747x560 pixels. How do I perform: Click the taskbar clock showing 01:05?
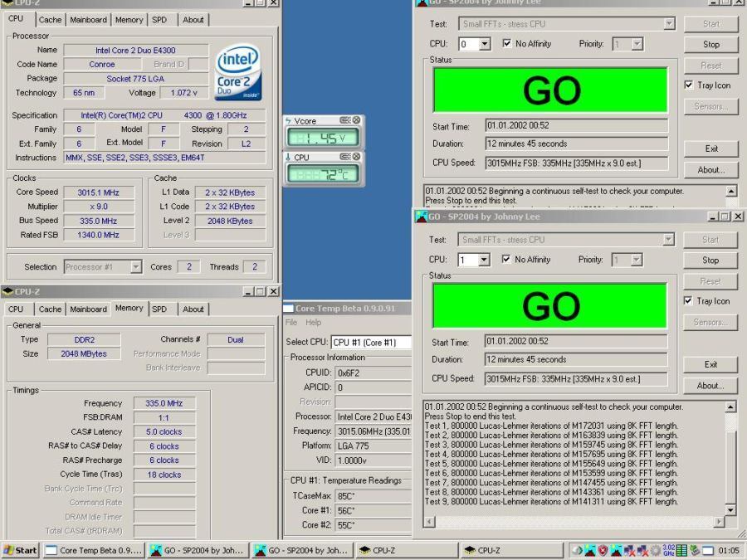tap(729, 551)
